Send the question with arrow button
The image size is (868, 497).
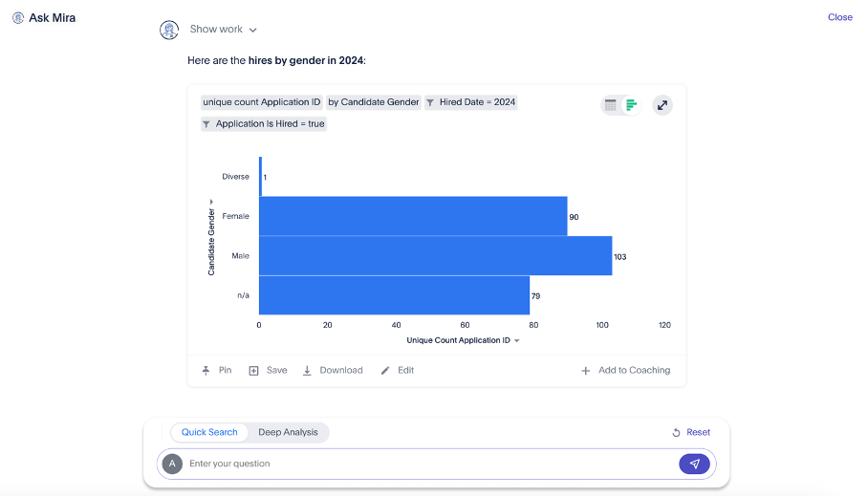(694, 464)
